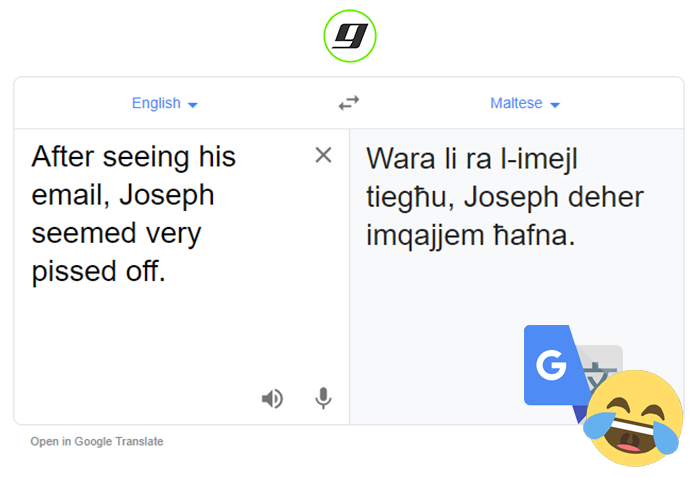Image resolution: width=700 pixels, height=478 pixels.
Task: Click the blue Google G translate tile
Action: pyautogui.click(x=553, y=366)
